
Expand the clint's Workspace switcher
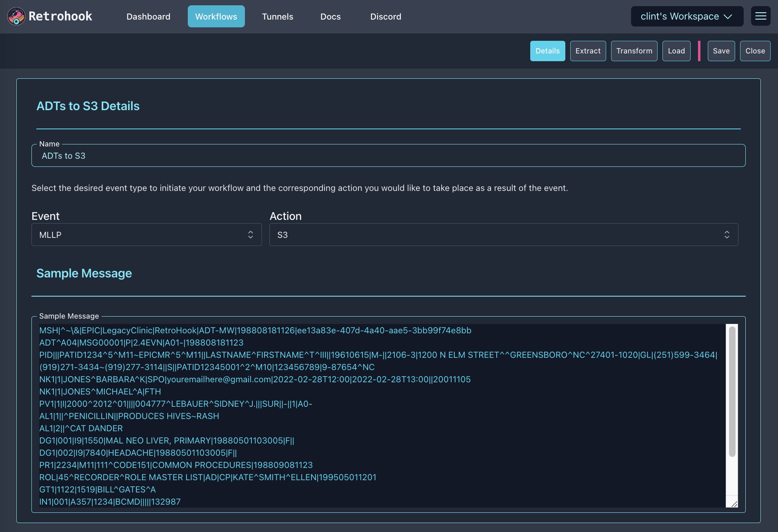(x=687, y=16)
